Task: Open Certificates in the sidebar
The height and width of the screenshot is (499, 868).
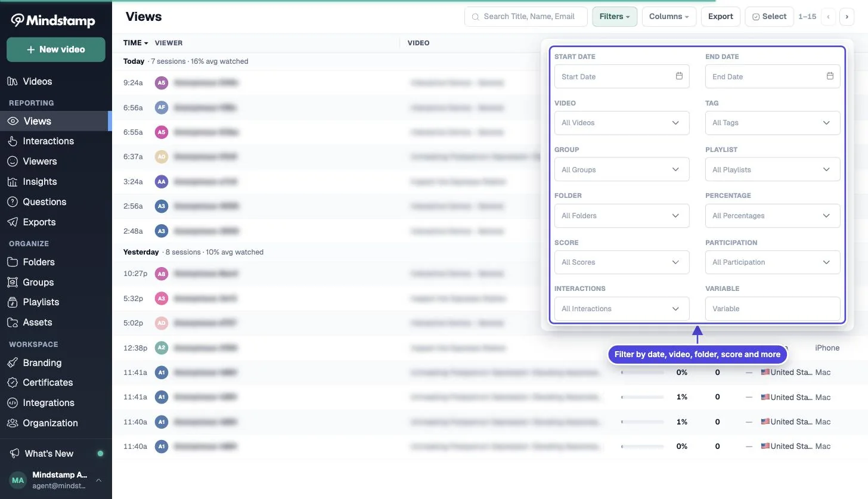Action: pos(56,382)
